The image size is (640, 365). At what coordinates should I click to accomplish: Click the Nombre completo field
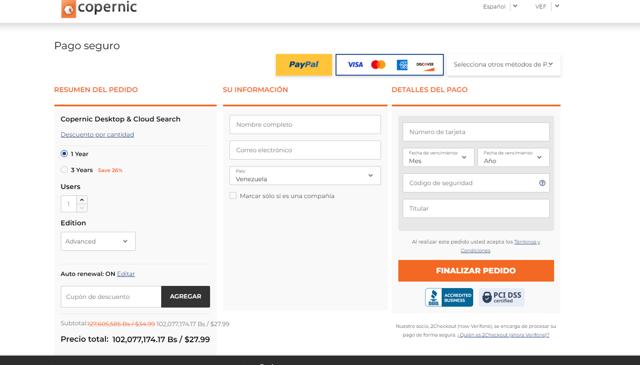305,125
